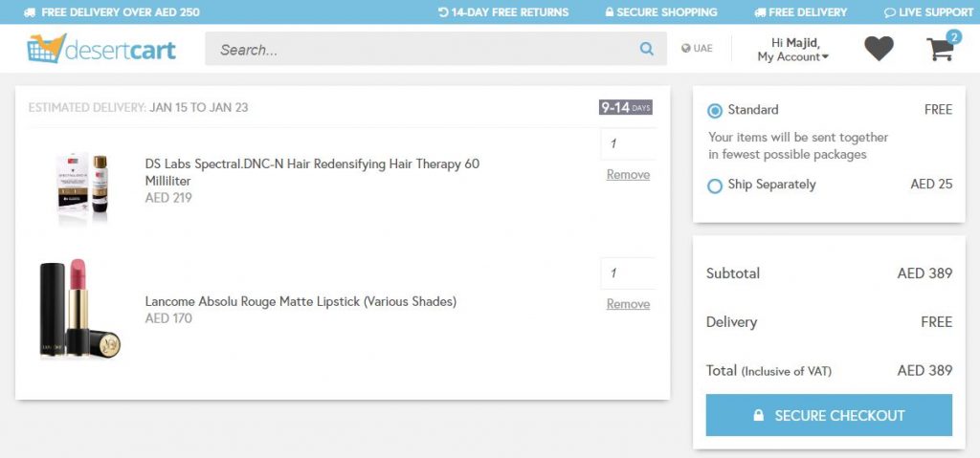
Task: Click the AED 219 price
Action: pyautogui.click(x=168, y=198)
